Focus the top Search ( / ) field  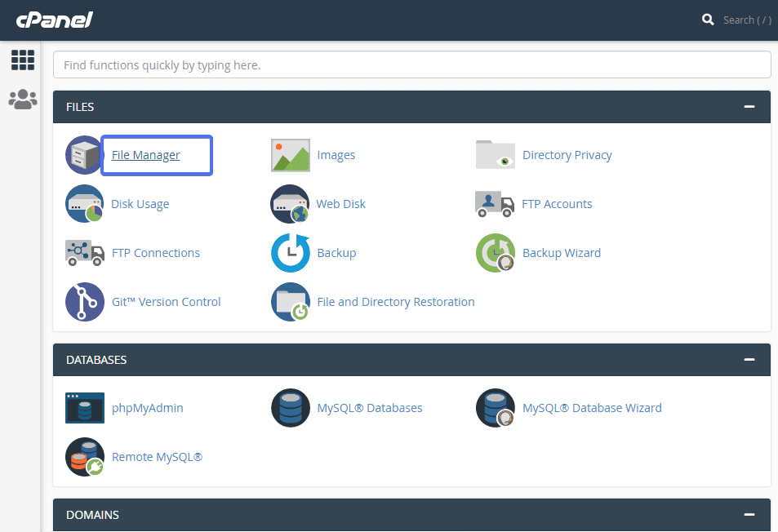(x=747, y=20)
